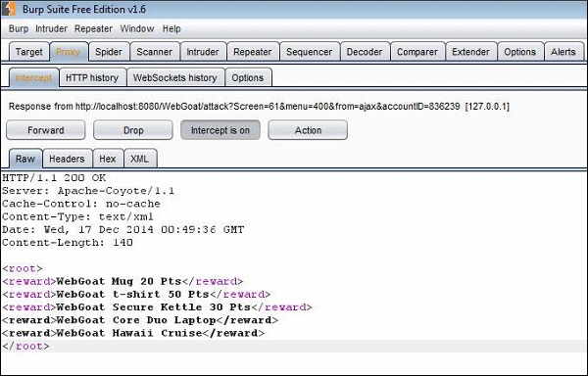Open the Repeater menu in menu bar
This screenshot has height=376, width=588.
93,28
